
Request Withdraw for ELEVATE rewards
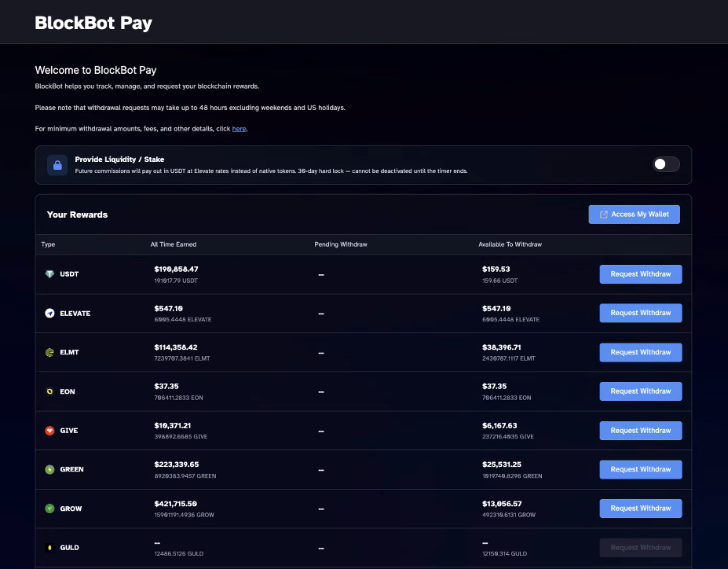[641, 313]
